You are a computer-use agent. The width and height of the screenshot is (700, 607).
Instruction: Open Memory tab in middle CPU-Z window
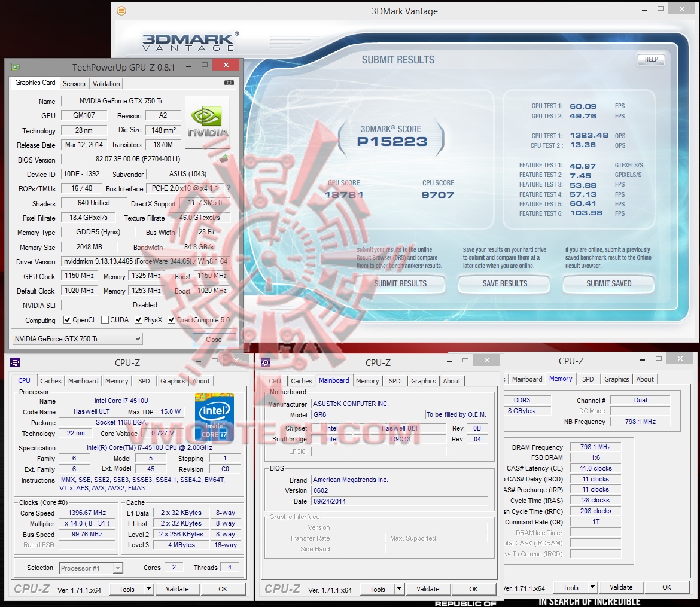coord(367,381)
